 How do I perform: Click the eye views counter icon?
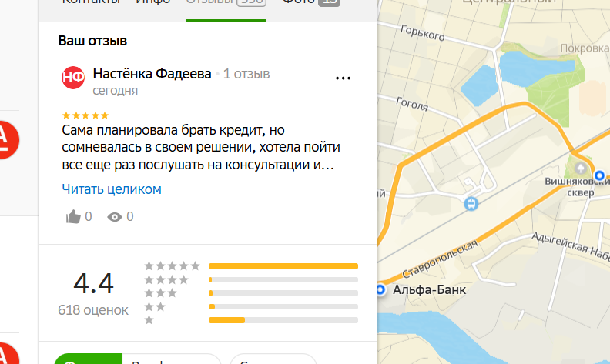114,217
